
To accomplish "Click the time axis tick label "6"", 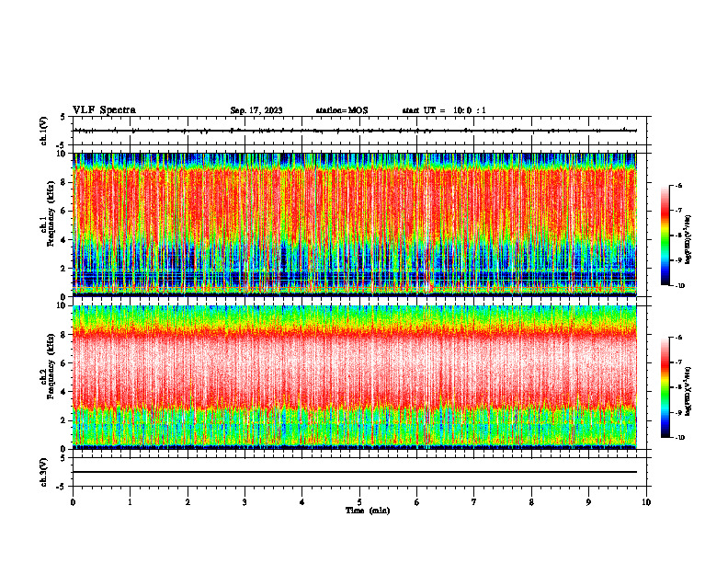I will point(417,502).
